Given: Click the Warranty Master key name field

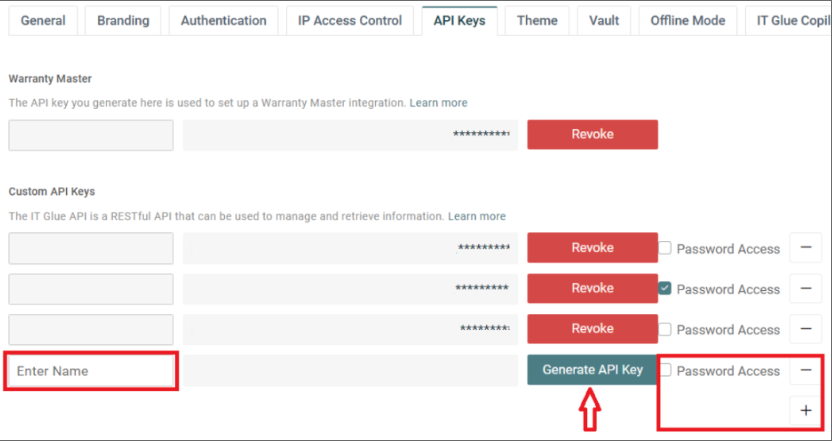Looking at the screenshot, I should coord(91,135).
